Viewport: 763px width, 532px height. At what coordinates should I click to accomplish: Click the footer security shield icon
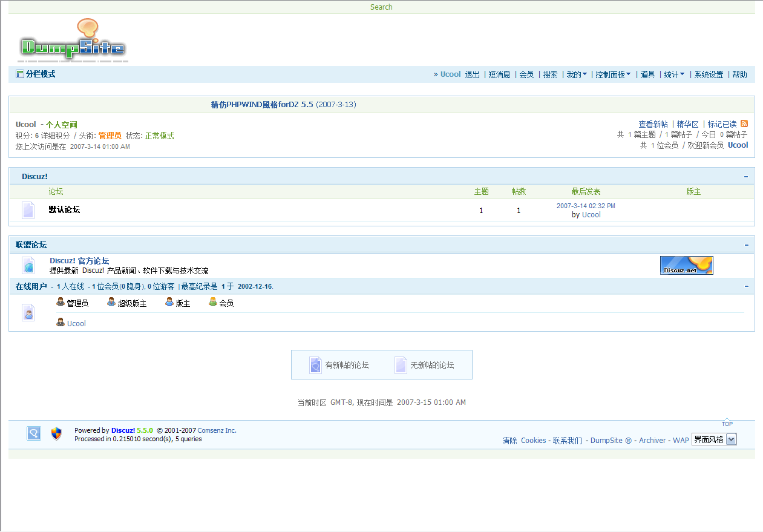tap(56, 433)
